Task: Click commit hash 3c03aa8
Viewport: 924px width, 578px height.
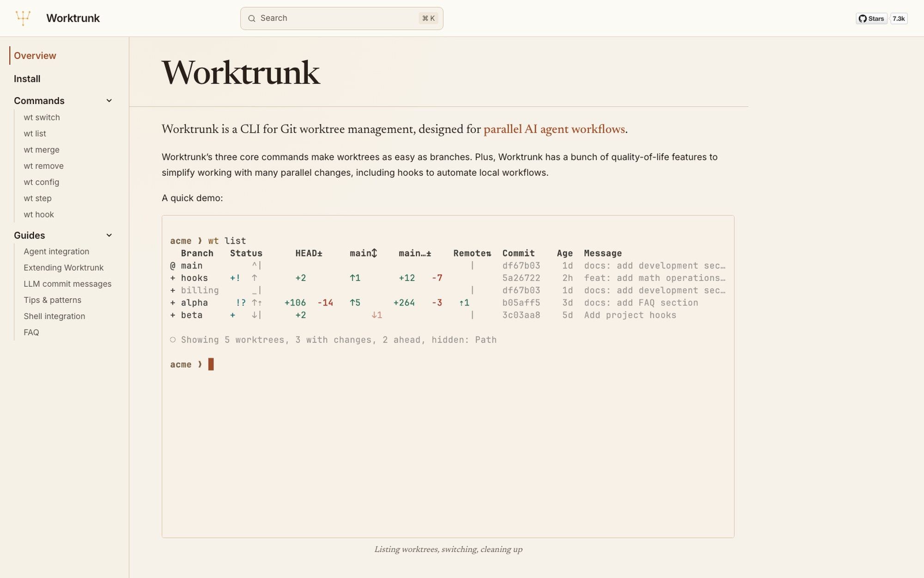Action: coord(521,315)
